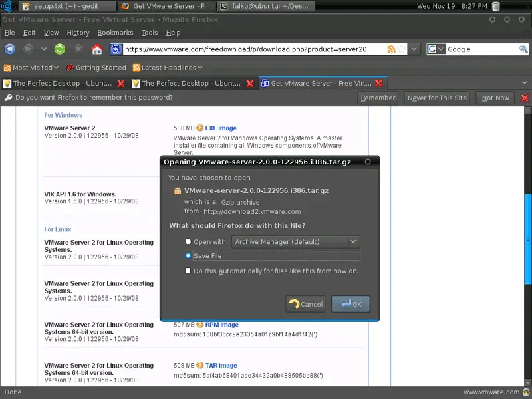Enable Do this automatically checkbox
The height and width of the screenshot is (399, 532).
click(x=188, y=271)
